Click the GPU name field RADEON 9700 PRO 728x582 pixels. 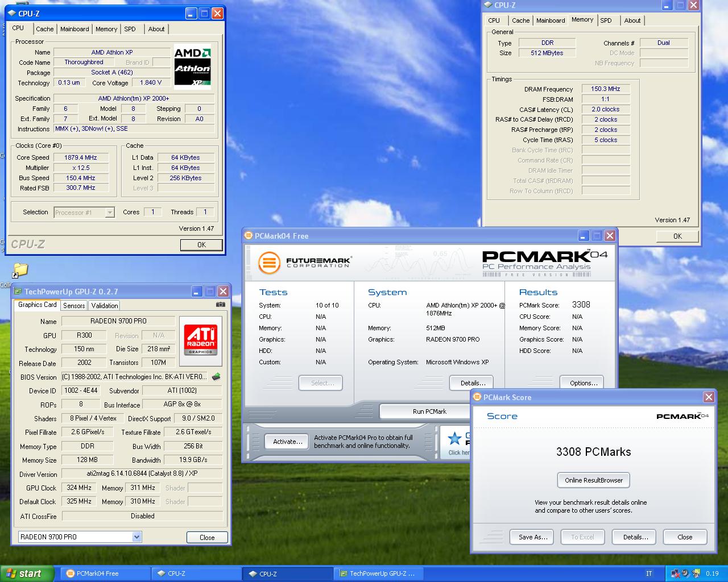point(118,321)
